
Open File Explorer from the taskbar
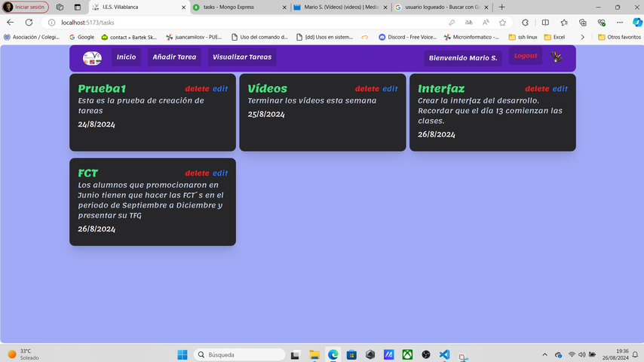click(x=314, y=354)
